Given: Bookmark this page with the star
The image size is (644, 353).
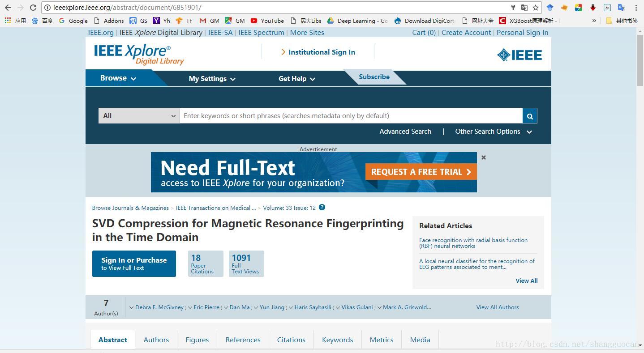Looking at the screenshot, I should 536,8.
